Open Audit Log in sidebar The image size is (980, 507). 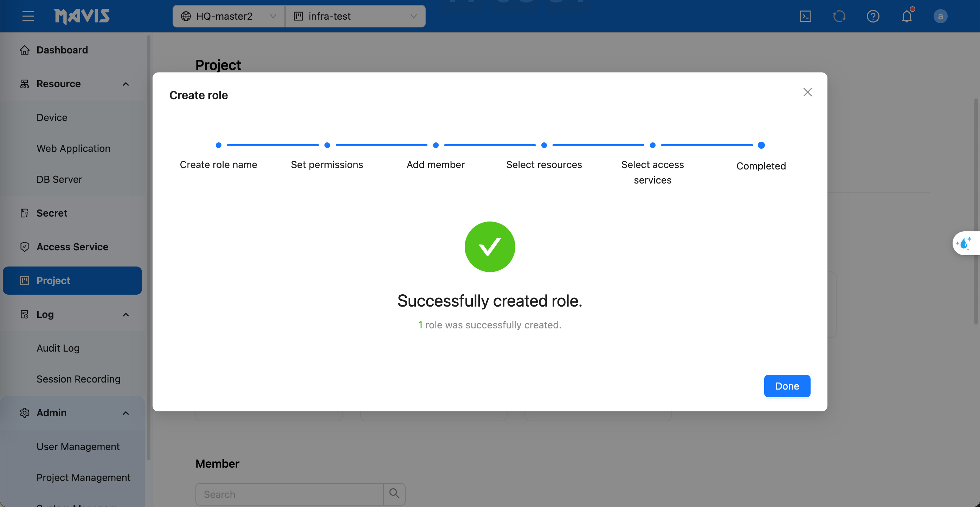[x=58, y=348]
